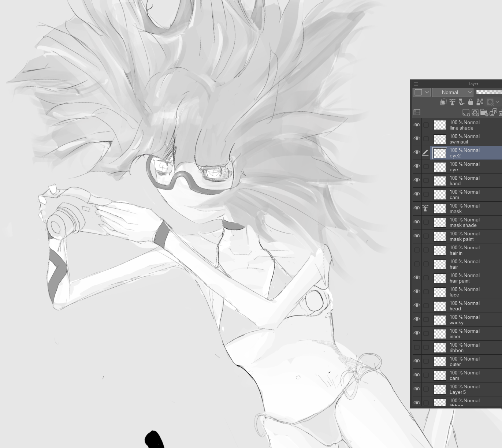Create a new layer folder
The height and width of the screenshot is (448, 502).
[484, 112]
